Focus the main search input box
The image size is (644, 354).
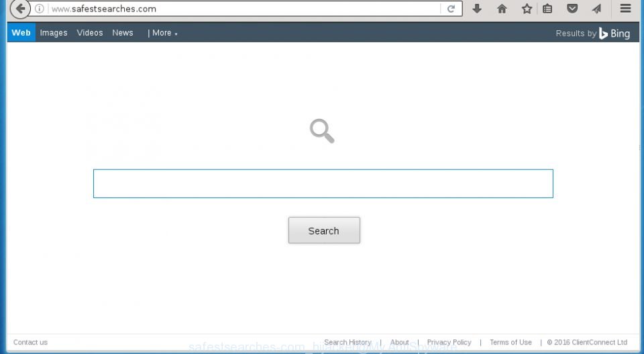323,183
